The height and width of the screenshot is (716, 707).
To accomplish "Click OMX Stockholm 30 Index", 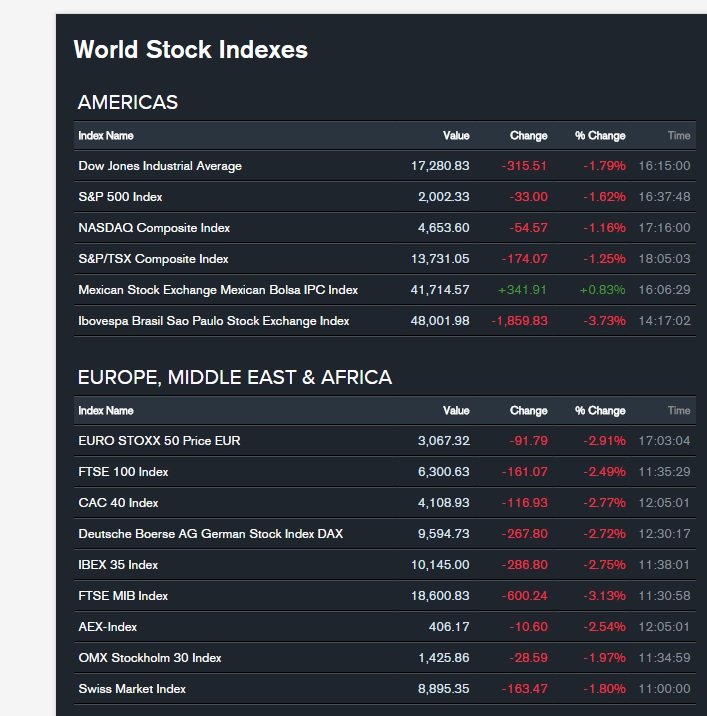I will point(150,658).
